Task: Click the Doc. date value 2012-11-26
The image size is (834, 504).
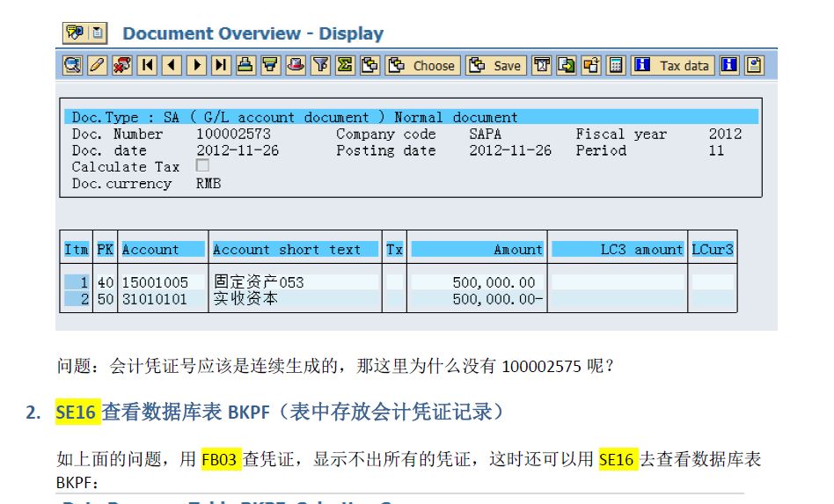Action: pyautogui.click(x=238, y=150)
